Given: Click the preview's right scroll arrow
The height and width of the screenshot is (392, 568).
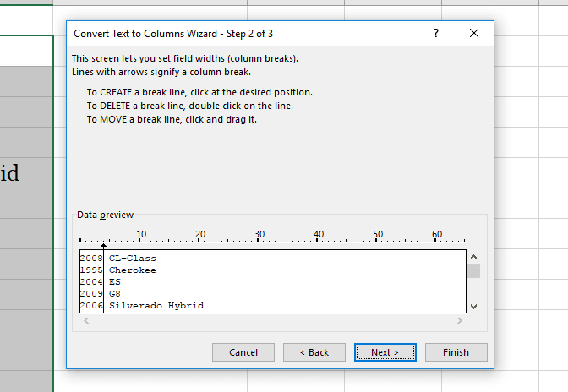Looking at the screenshot, I should [x=460, y=321].
